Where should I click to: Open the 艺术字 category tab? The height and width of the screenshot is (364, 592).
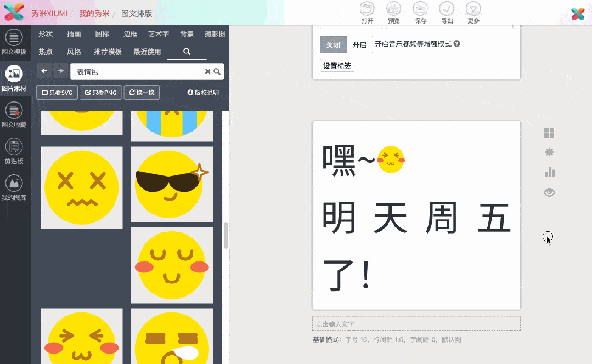tap(159, 33)
